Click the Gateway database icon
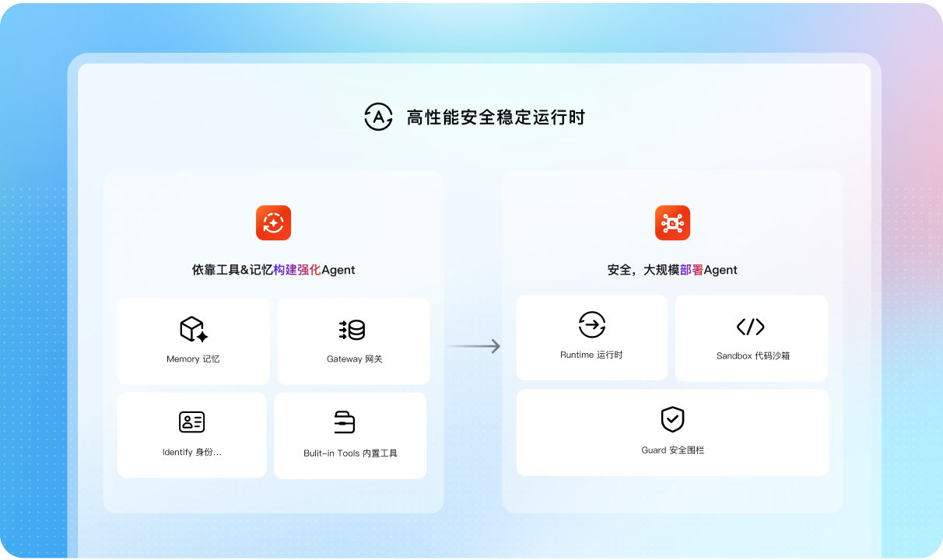The width and height of the screenshot is (943, 560). [352, 330]
